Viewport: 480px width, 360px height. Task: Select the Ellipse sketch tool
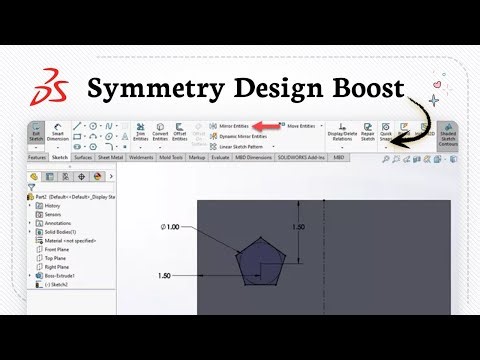pos(109,136)
